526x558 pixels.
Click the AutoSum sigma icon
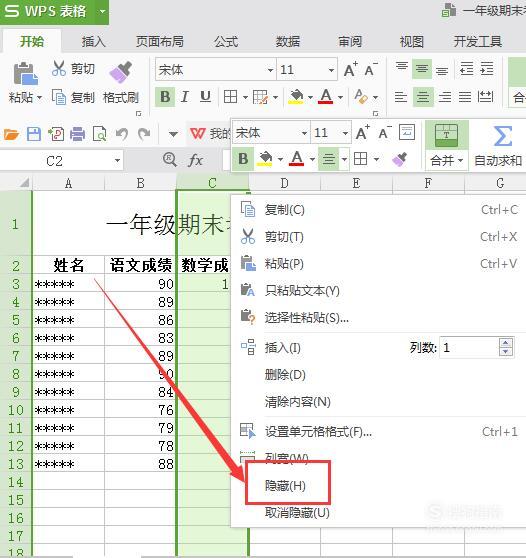(503, 136)
